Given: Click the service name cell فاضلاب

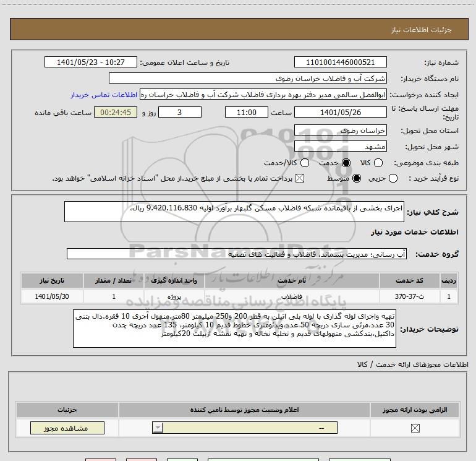Looking at the screenshot, I should point(292,296).
